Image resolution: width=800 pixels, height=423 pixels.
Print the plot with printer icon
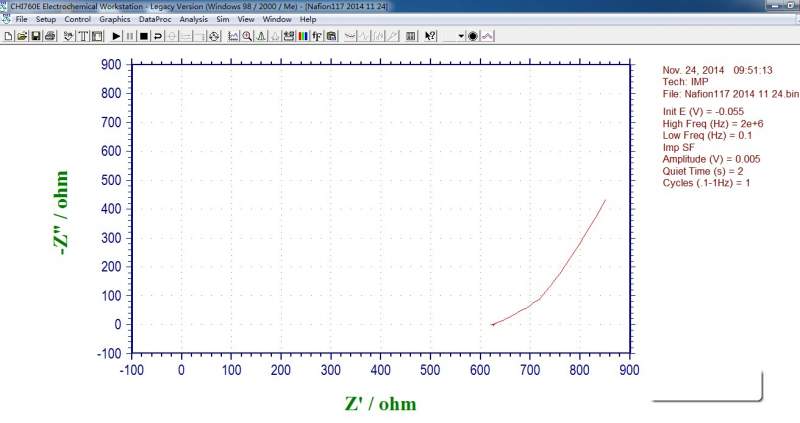pyautogui.click(x=50, y=36)
